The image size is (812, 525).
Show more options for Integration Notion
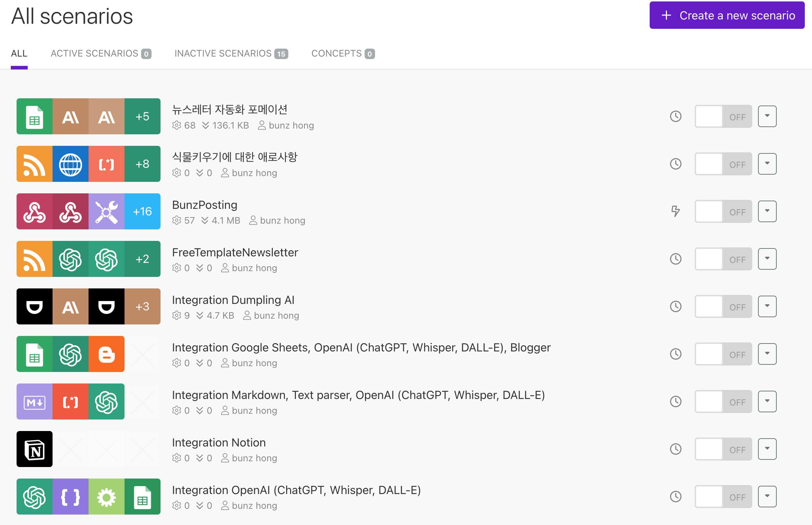(767, 449)
